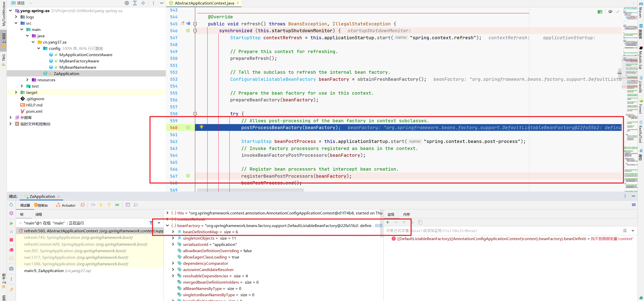Step out of the current method
This screenshot has width=644, height=301.
point(109,205)
